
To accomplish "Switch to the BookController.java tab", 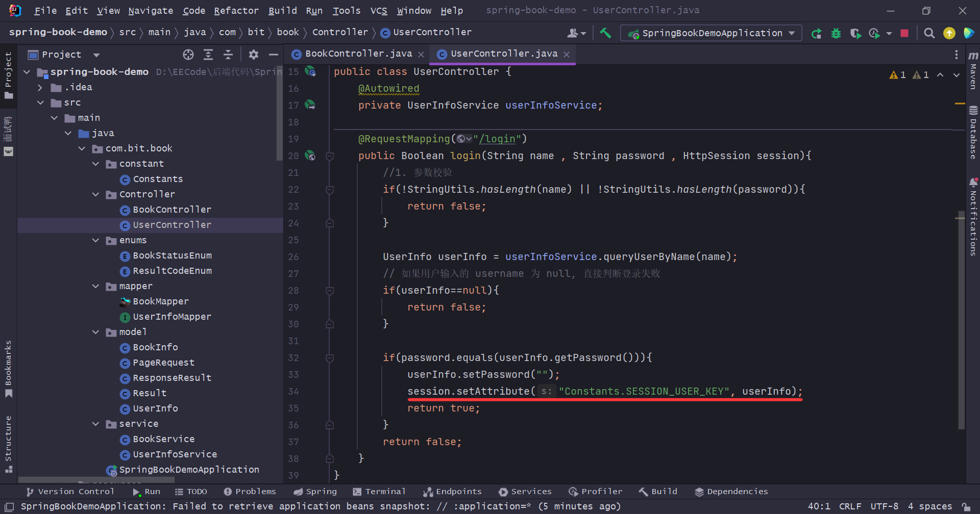I will click(x=358, y=54).
